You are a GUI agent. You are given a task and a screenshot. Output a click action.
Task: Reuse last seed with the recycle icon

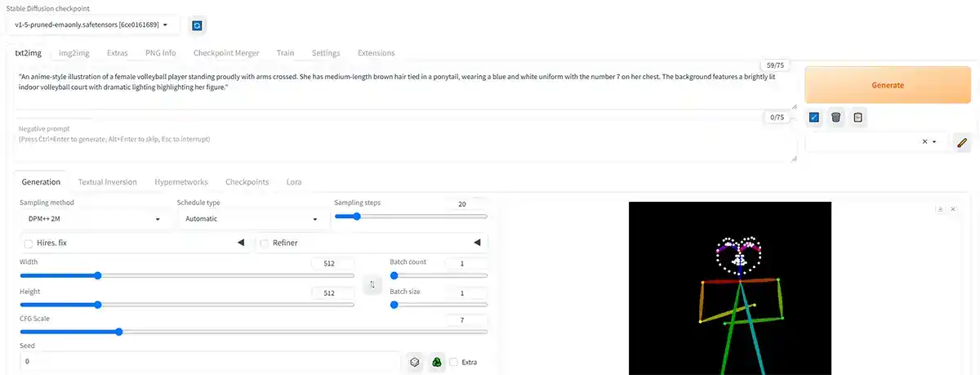click(x=437, y=362)
